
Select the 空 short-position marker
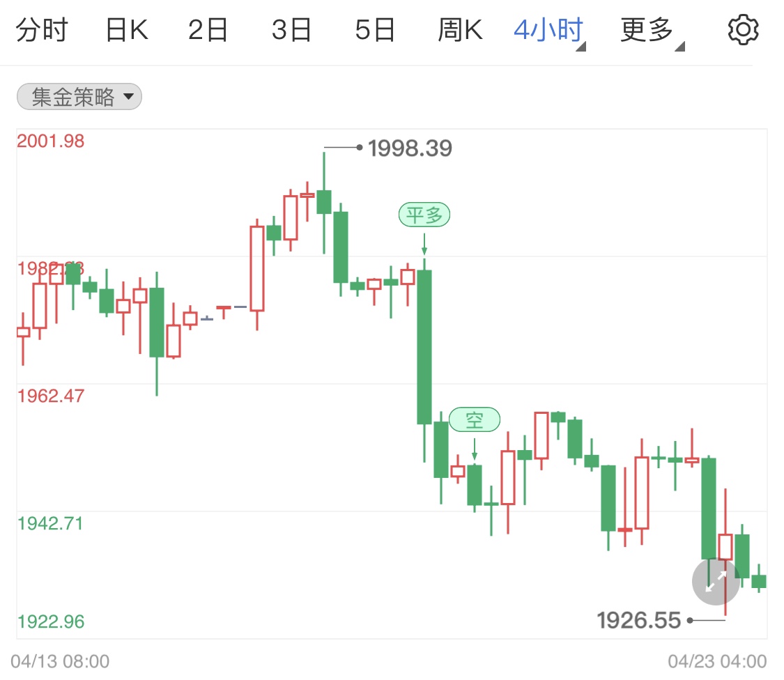coord(475,419)
